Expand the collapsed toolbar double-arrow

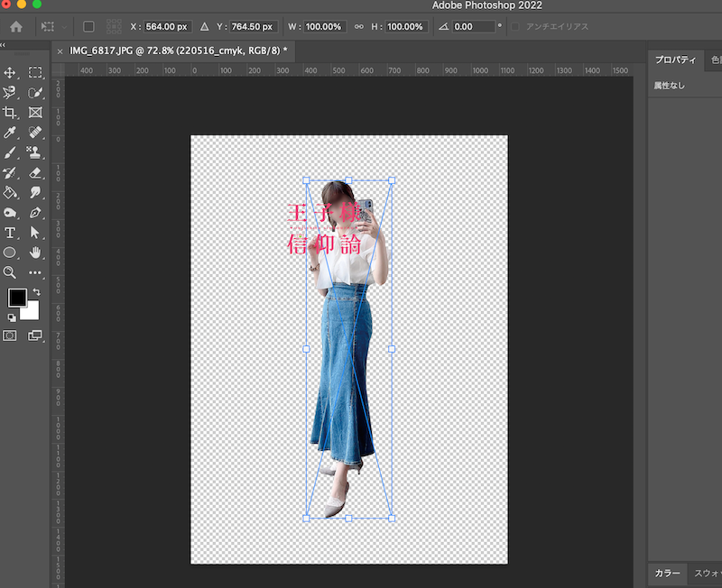(4, 44)
